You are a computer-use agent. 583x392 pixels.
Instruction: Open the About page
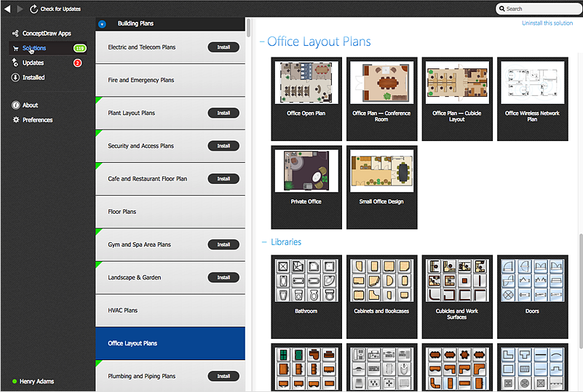30,105
